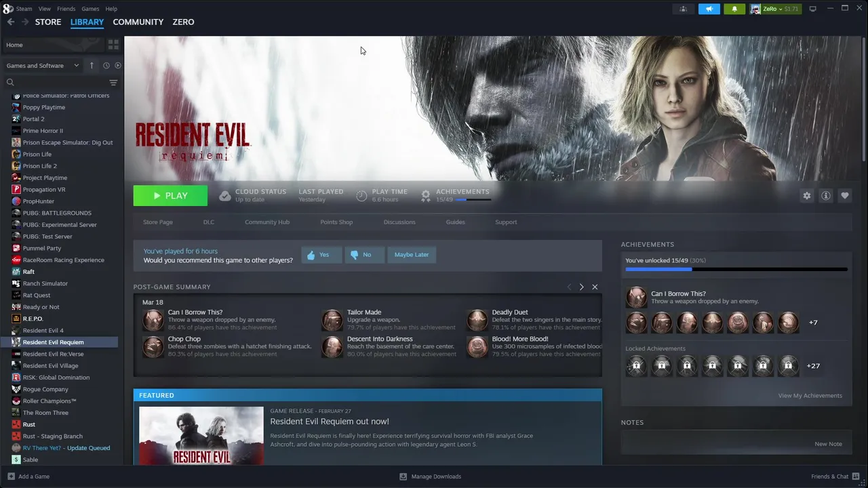Open the green notifications bell

tap(734, 9)
